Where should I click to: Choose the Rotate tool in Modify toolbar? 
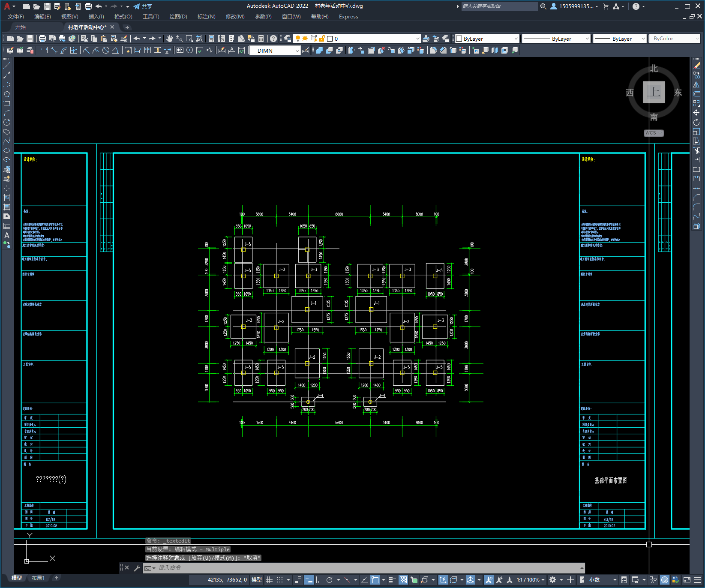pyautogui.click(x=696, y=122)
